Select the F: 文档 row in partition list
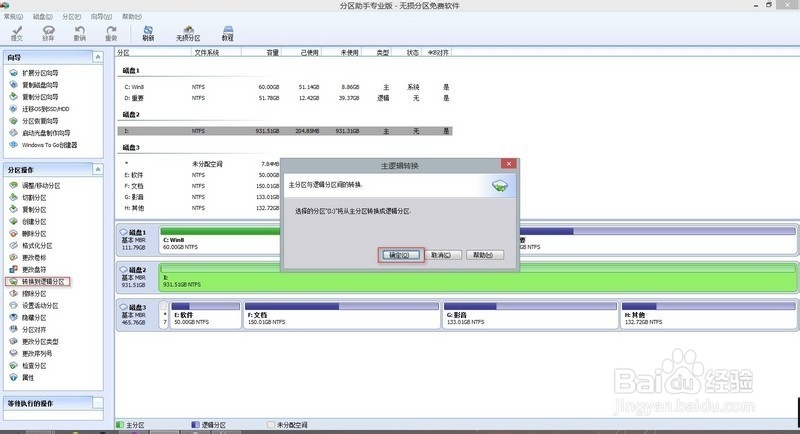800x434 pixels. tap(200, 186)
